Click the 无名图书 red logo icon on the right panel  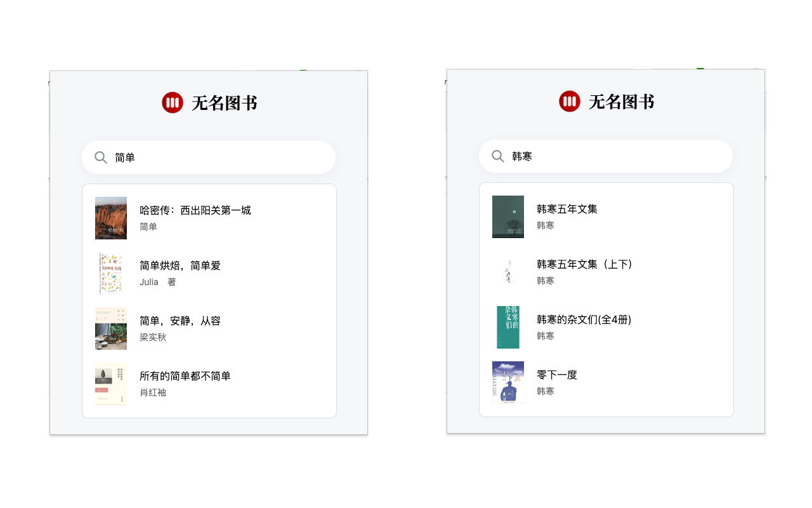coord(569,101)
